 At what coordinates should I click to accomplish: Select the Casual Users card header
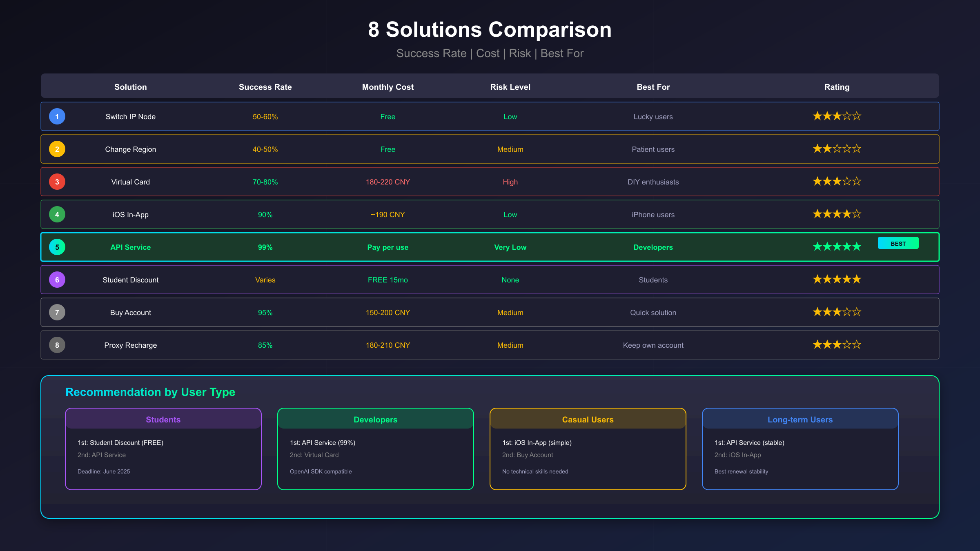click(x=588, y=419)
